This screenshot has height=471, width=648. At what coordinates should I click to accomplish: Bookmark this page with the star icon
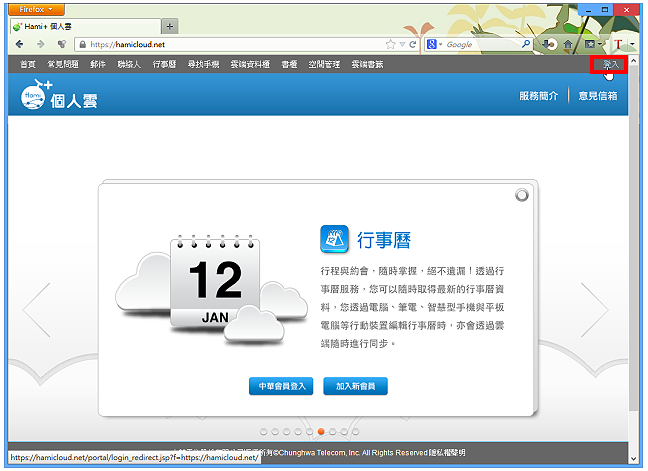[390, 44]
